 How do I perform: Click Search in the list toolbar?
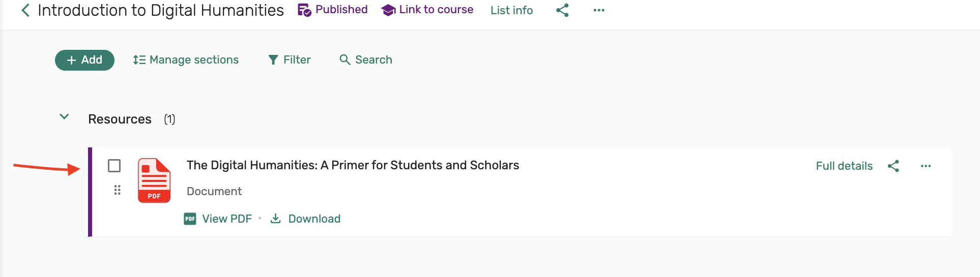tap(366, 60)
